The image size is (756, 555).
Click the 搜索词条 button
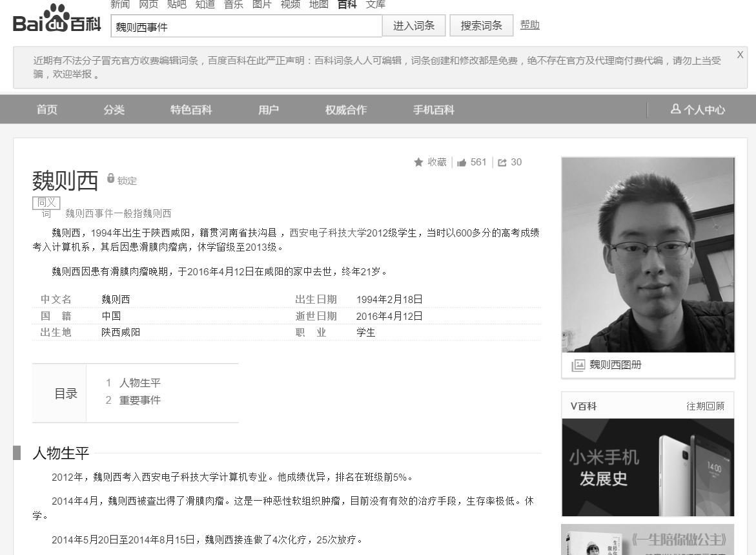[481, 26]
